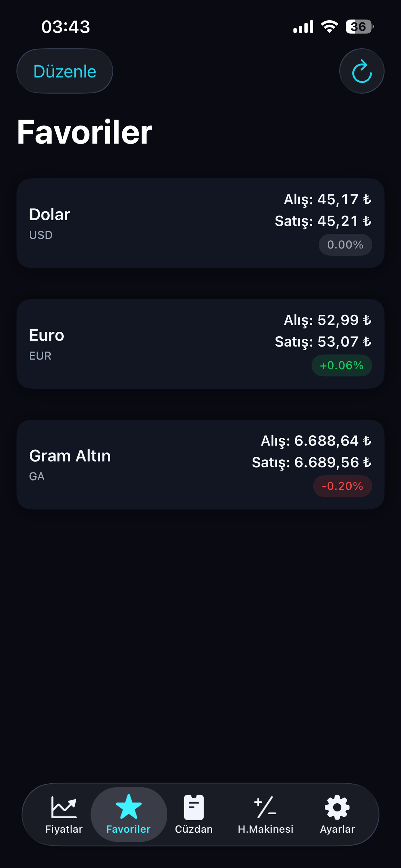Select the Cüzdan tab label
This screenshot has height=868, width=401.
click(194, 829)
